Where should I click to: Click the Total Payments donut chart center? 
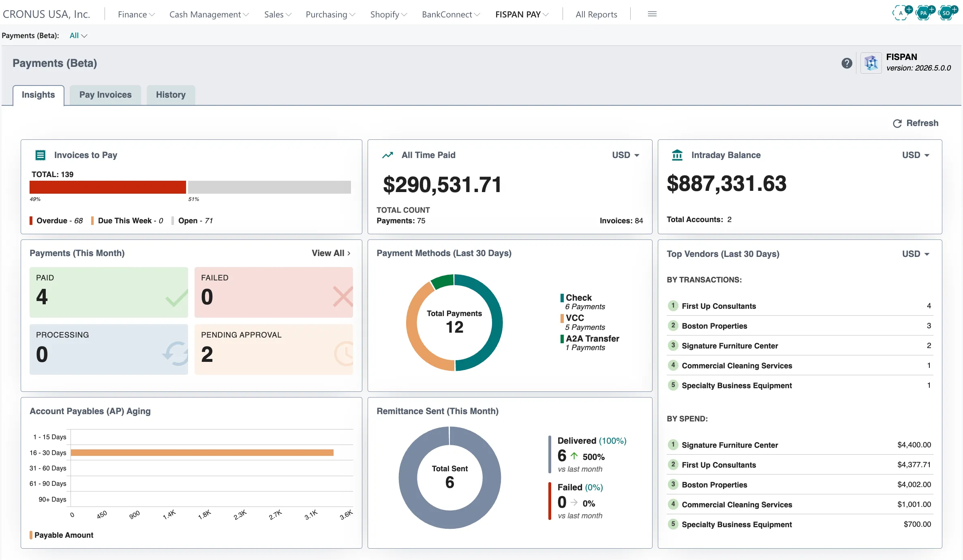[x=454, y=323]
